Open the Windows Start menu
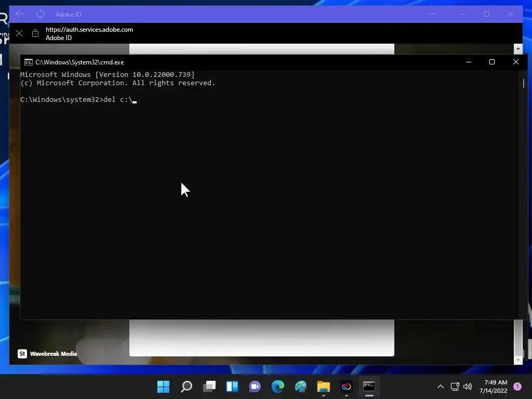The height and width of the screenshot is (399, 532). [x=163, y=387]
